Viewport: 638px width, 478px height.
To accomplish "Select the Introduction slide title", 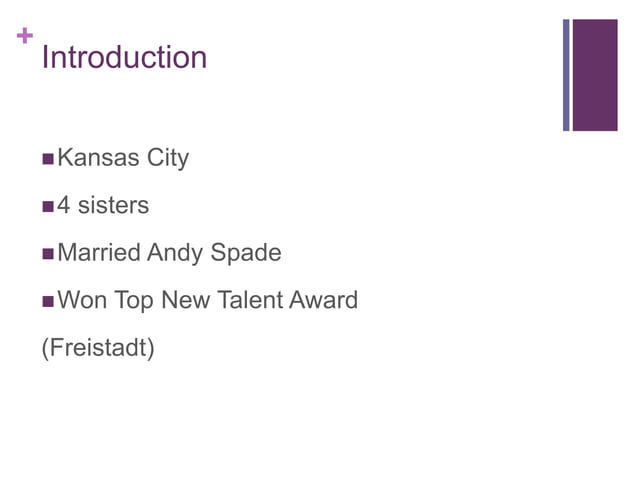I will point(124,57).
